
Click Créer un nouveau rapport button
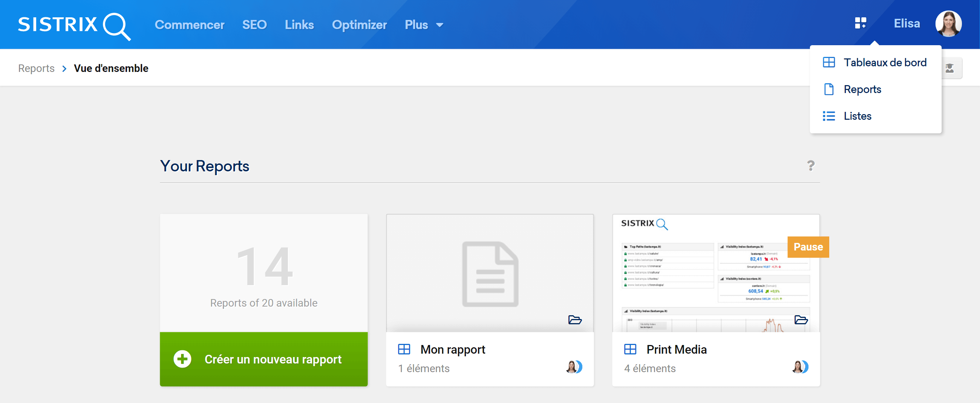click(263, 359)
